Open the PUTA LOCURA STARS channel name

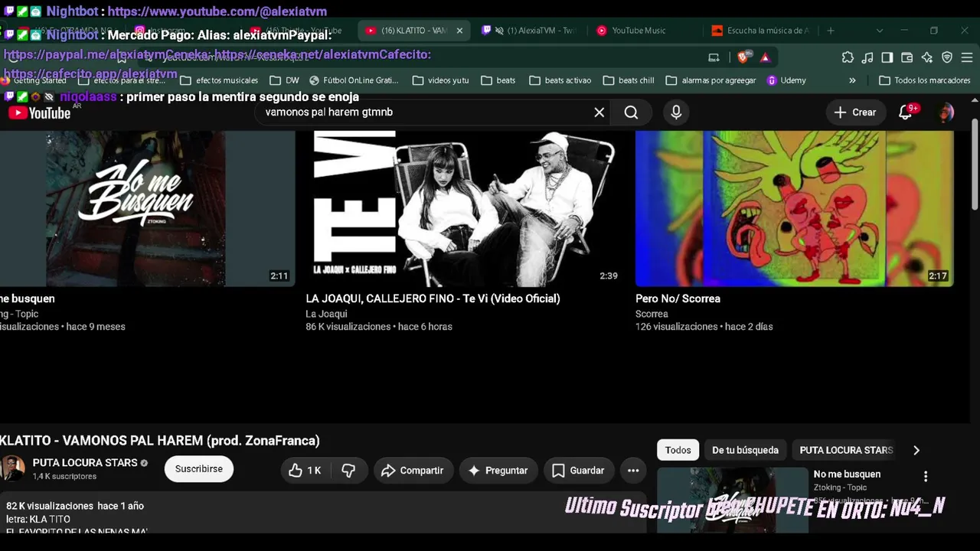click(85, 463)
